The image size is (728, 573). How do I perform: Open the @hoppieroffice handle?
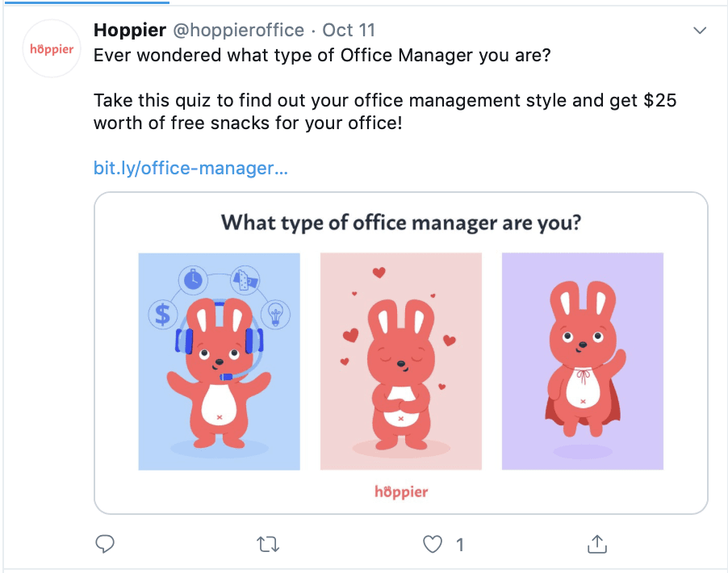pos(239,30)
